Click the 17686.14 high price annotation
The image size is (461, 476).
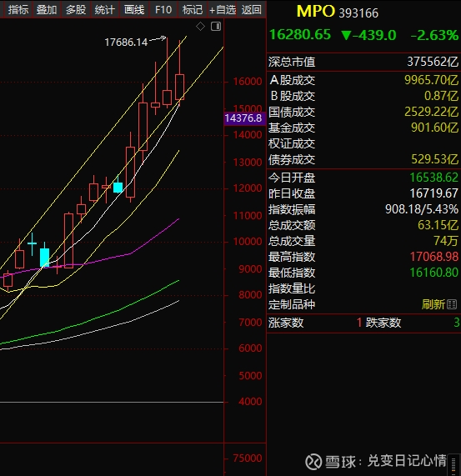126,43
